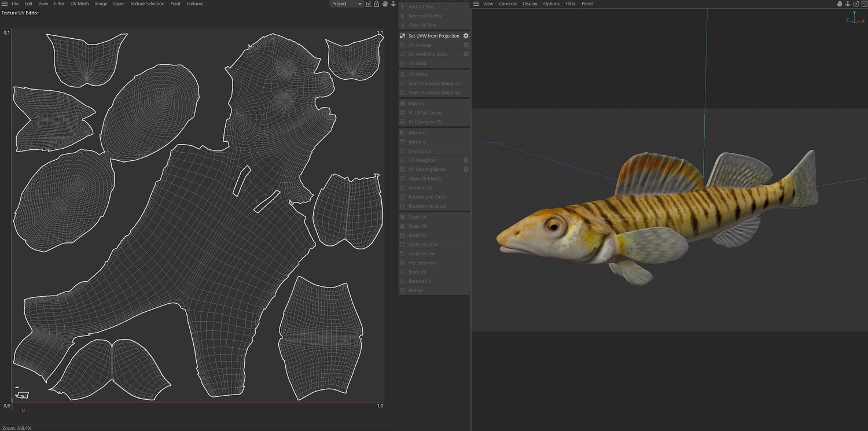Image resolution: width=868 pixels, height=431 pixels.
Task: Apply Max UV
Action: [x=434, y=104]
